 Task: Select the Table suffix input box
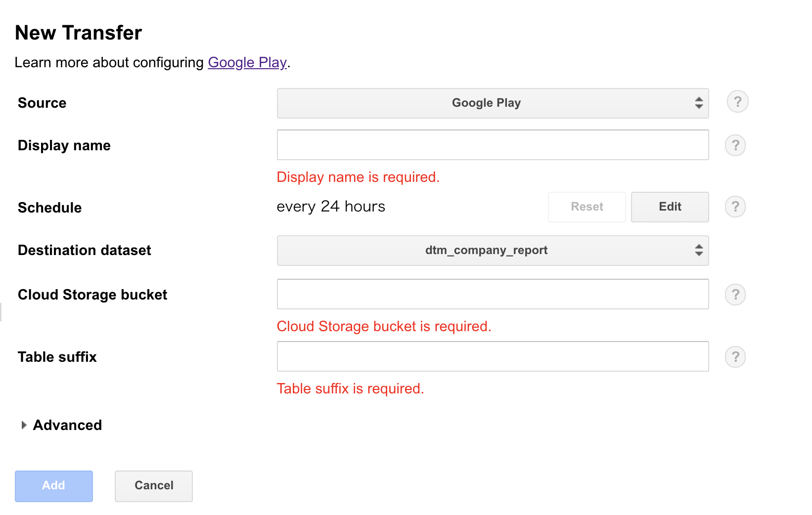click(x=493, y=356)
